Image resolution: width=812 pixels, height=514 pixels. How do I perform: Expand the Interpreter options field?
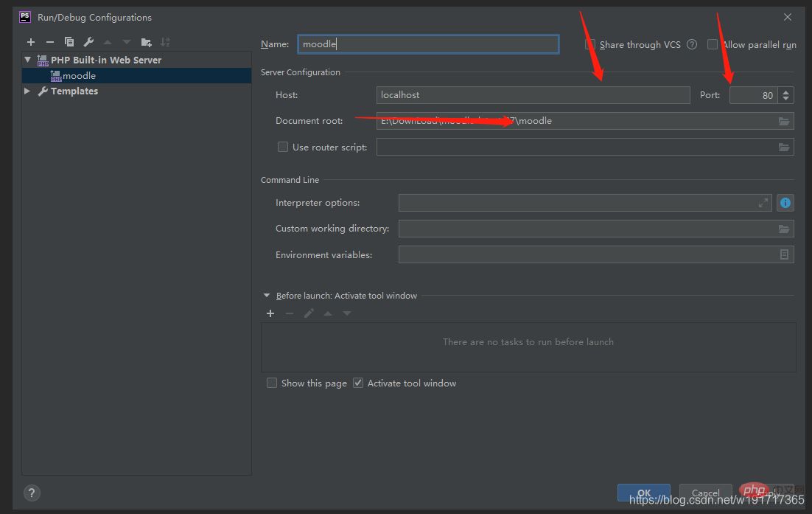click(x=763, y=203)
